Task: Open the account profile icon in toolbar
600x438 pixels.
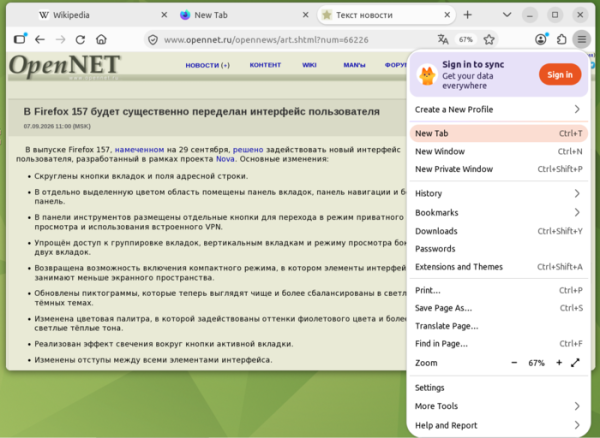Action: (x=540, y=39)
